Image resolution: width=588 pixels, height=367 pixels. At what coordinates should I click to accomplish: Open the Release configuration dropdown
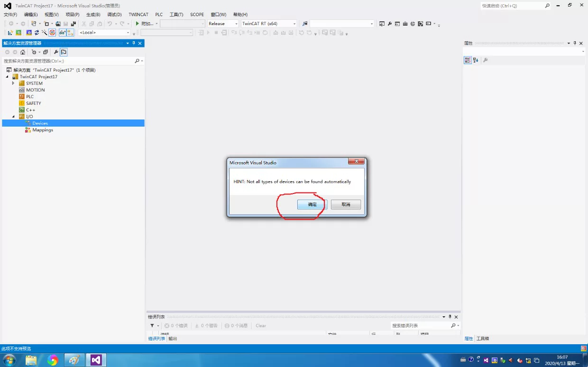[223, 24]
